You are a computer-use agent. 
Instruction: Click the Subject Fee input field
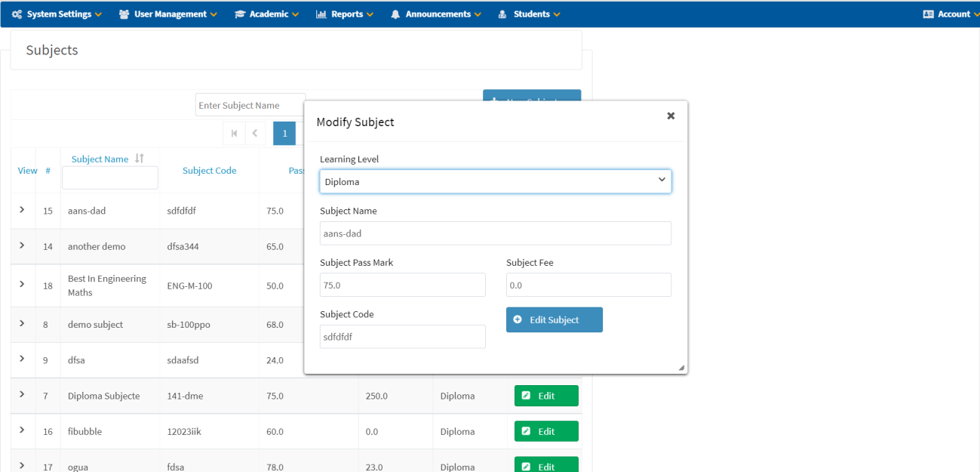(588, 285)
